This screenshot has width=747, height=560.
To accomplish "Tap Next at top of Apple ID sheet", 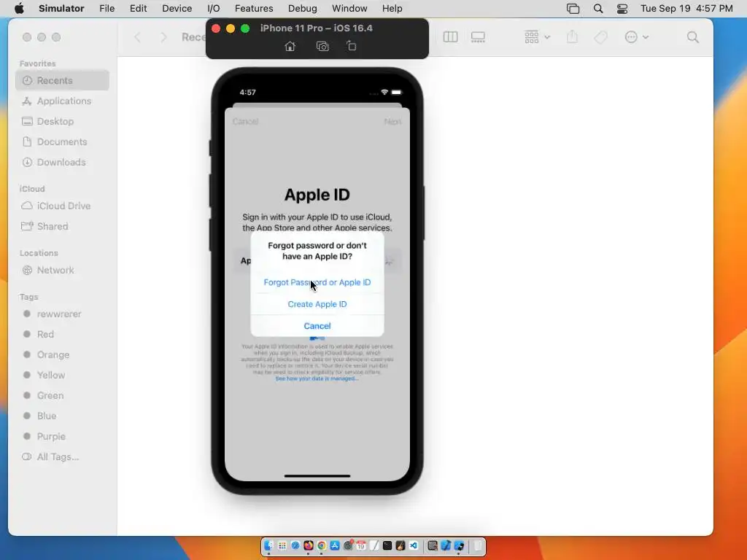I will (392, 122).
